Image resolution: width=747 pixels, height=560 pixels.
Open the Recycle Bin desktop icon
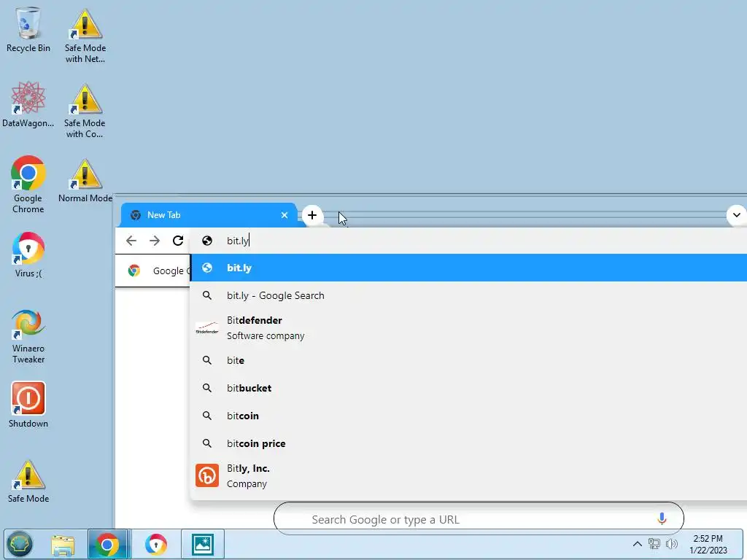(28, 30)
